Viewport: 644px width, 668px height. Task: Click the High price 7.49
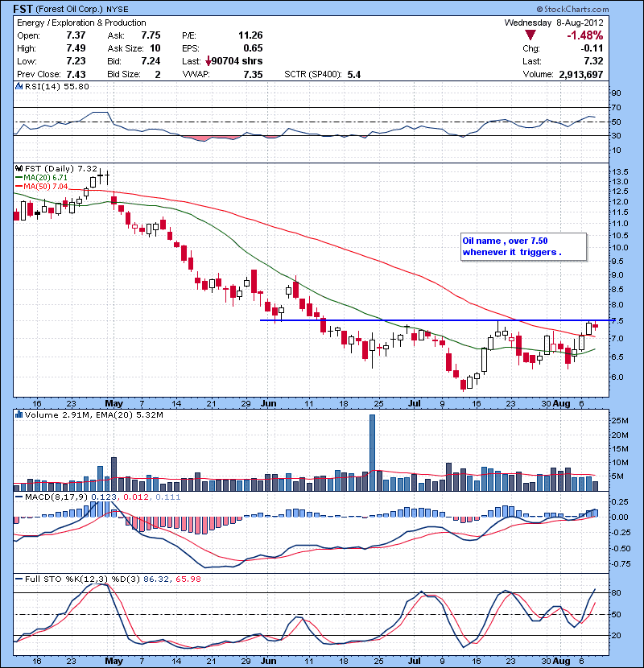click(76, 48)
